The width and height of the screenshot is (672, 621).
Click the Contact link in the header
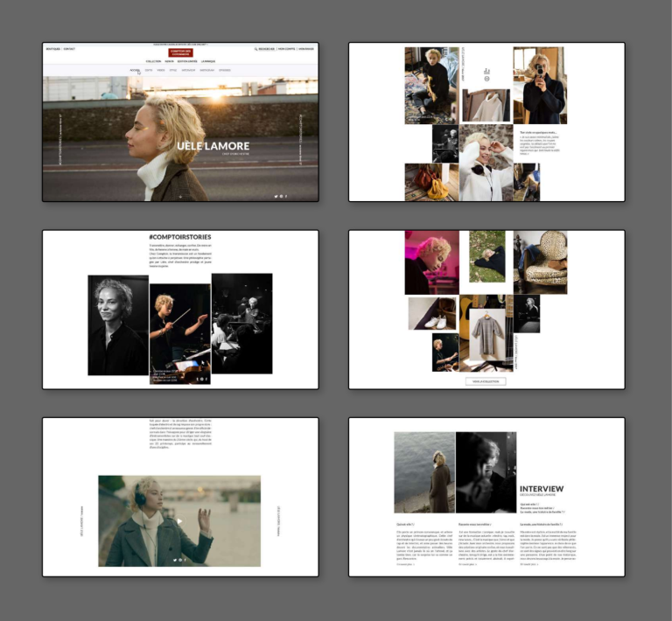coord(69,49)
